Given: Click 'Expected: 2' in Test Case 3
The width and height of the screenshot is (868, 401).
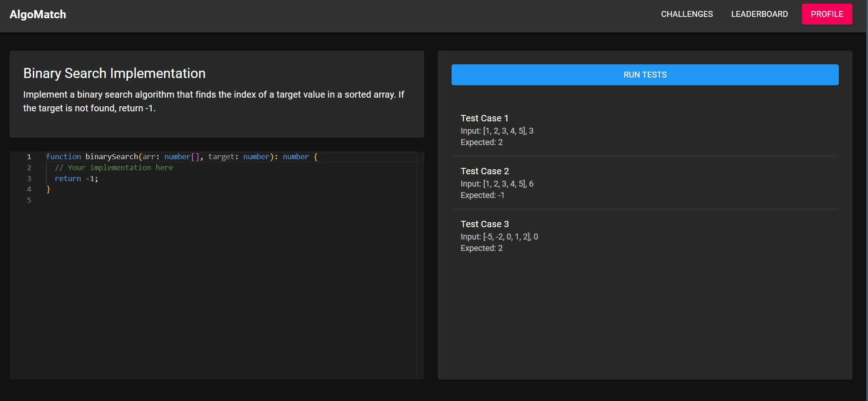Looking at the screenshot, I should click(x=482, y=248).
